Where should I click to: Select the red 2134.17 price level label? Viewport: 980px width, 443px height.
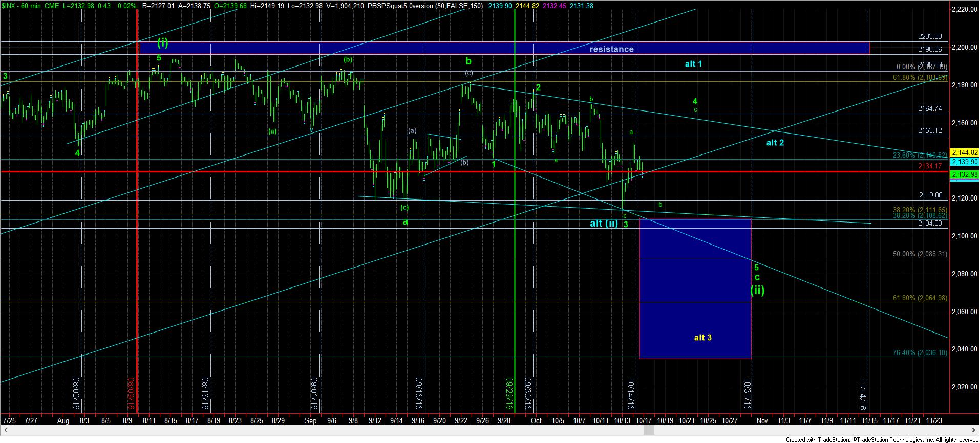click(930, 166)
